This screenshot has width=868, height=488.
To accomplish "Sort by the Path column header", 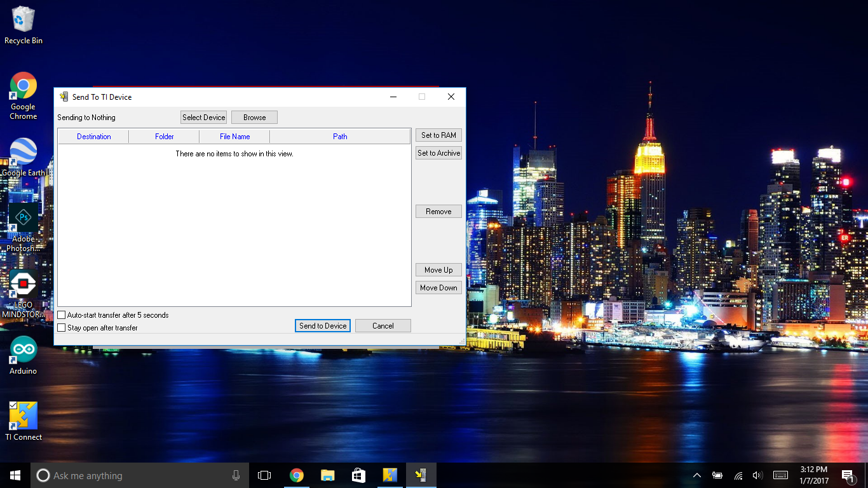I will (340, 136).
